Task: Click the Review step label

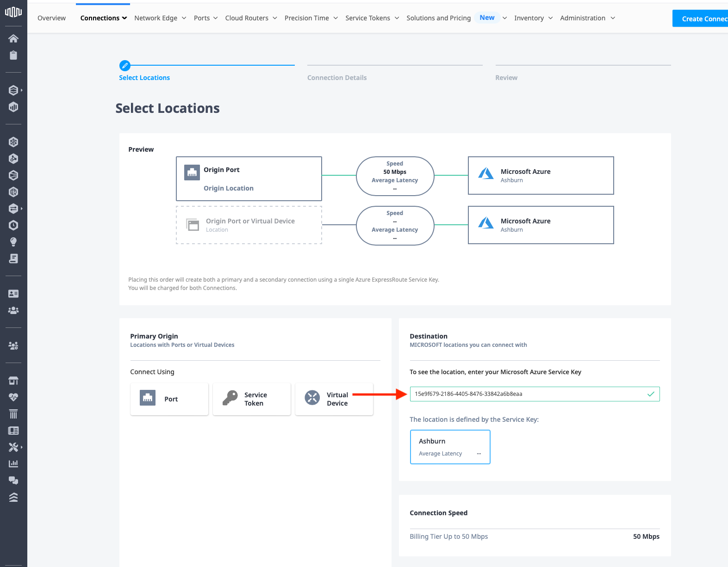Action: click(506, 78)
